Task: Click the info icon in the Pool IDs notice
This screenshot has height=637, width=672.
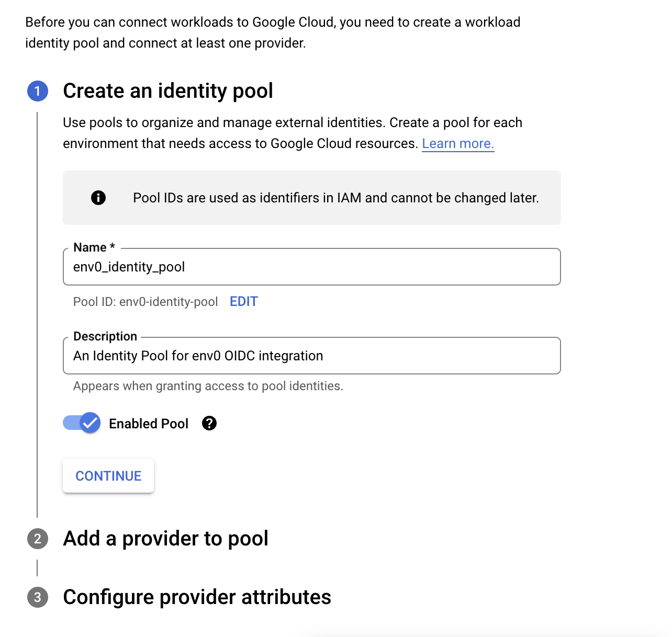Action: (98, 198)
